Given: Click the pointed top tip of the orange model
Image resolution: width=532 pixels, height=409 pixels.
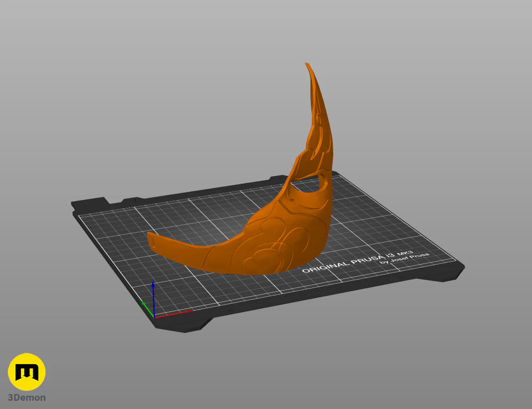Looking at the screenshot, I should click(x=307, y=64).
